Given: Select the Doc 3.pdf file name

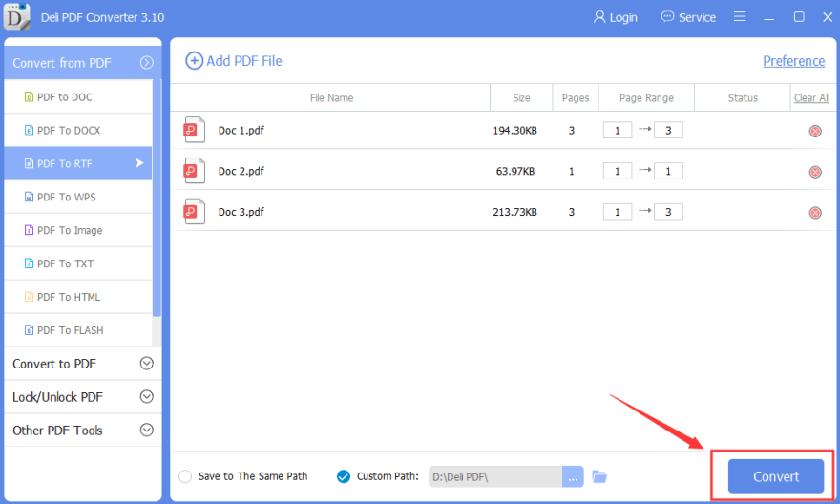Looking at the screenshot, I should [241, 212].
